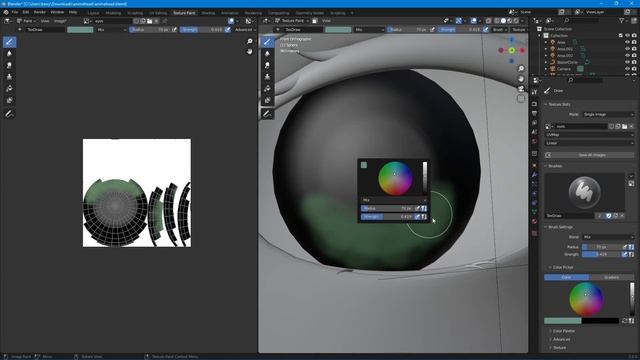This screenshot has height=360, width=640.
Task: Switch to the Layout workspace tab
Action: click(x=93, y=13)
